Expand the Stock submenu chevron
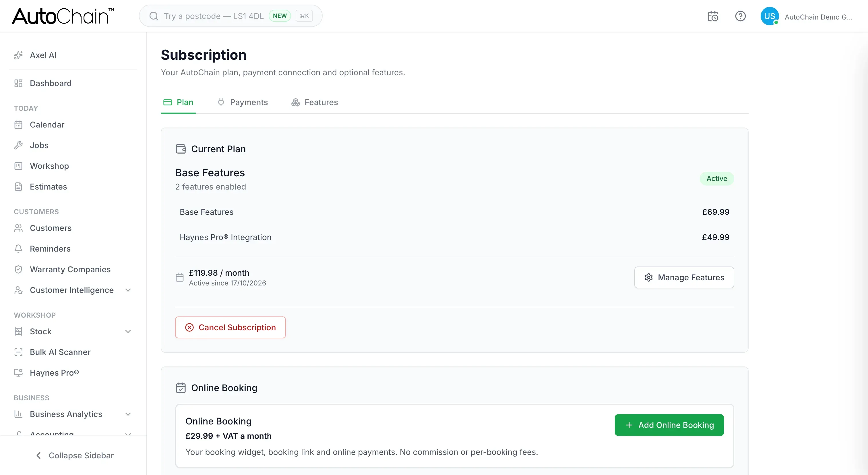 click(x=128, y=331)
